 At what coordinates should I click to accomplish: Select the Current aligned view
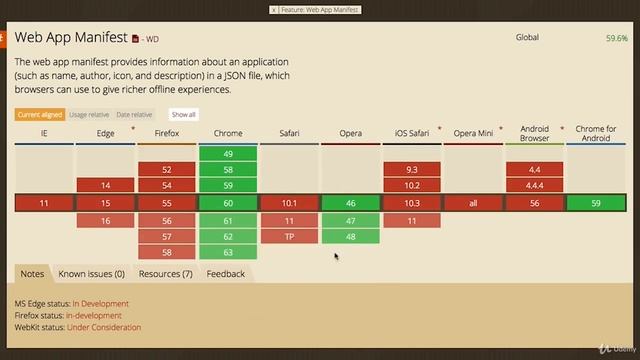point(40,115)
